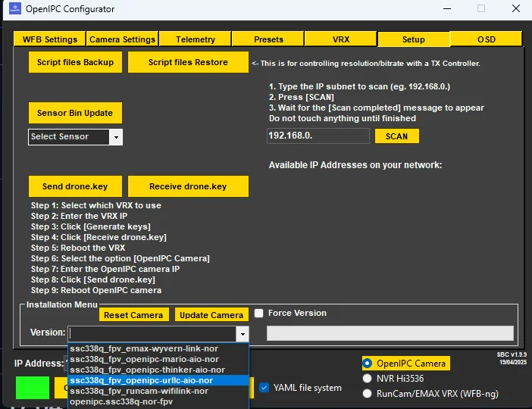
Task: Click Script files Restore button
Action: coord(188,62)
